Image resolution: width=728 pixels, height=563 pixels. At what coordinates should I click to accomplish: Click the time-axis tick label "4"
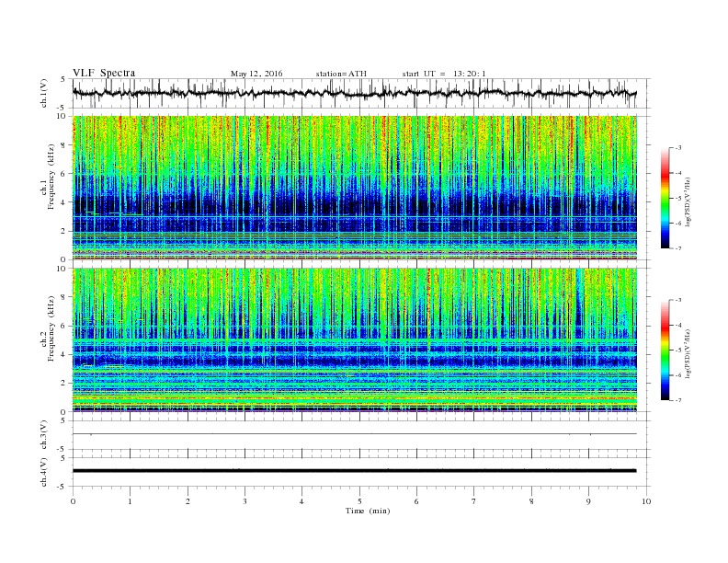point(301,501)
